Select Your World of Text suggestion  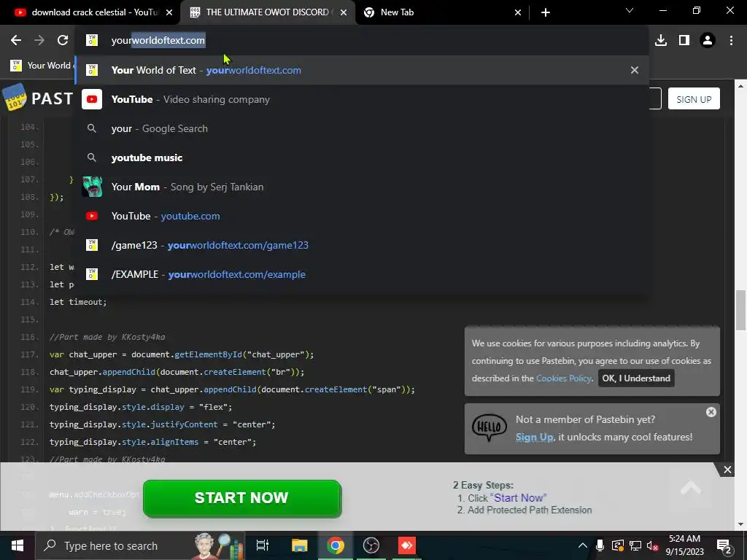pyautogui.click(x=362, y=70)
